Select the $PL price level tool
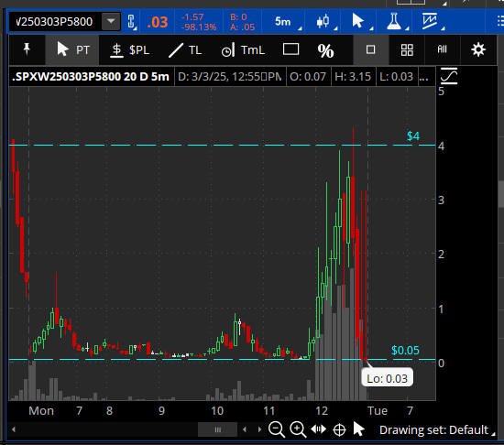This screenshot has width=504, height=445. tap(130, 50)
